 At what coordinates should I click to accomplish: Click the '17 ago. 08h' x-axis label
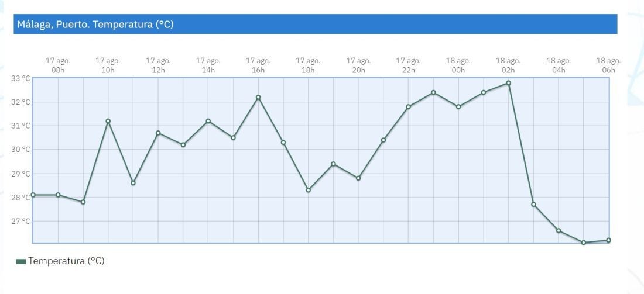pyautogui.click(x=58, y=65)
